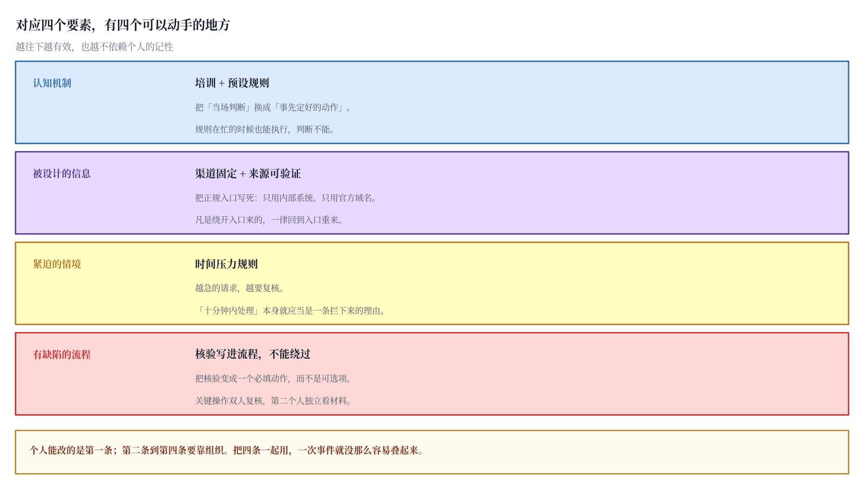Select the 被设计的信息 label

62,173
